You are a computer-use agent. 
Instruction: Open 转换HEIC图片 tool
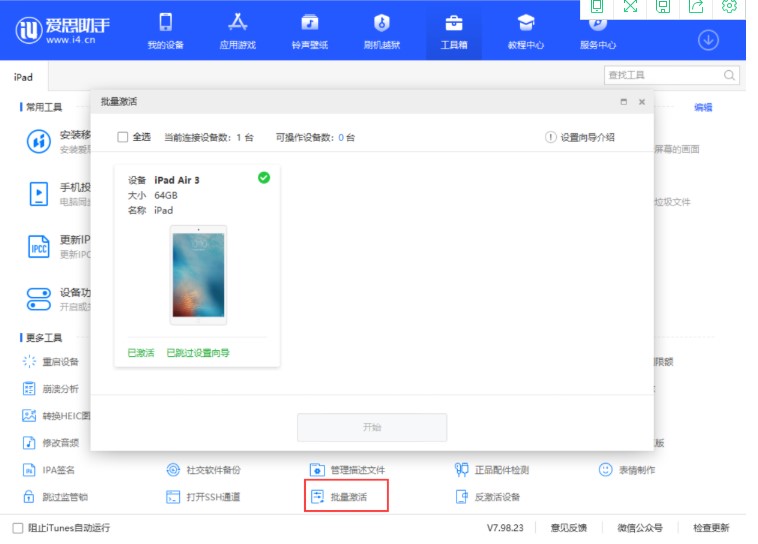tap(56, 415)
